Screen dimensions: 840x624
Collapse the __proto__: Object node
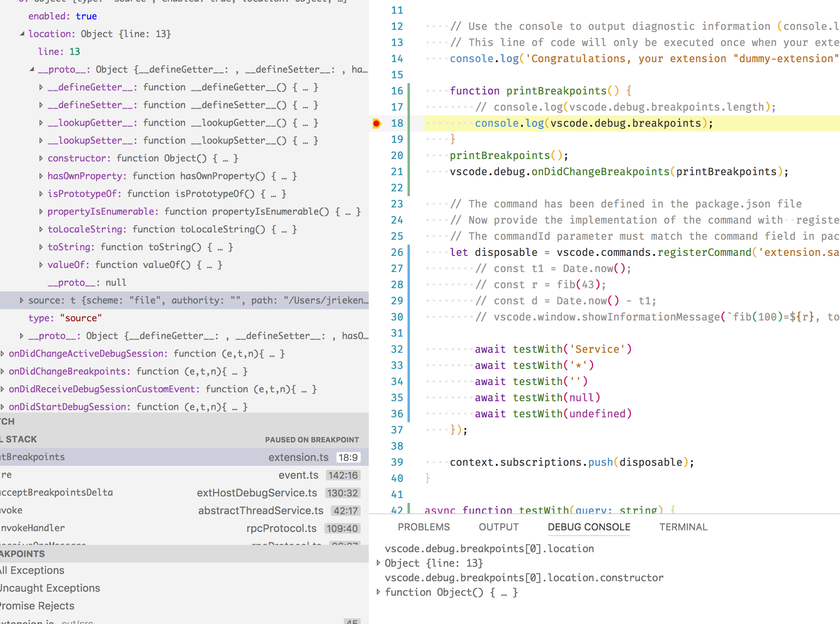(33, 69)
